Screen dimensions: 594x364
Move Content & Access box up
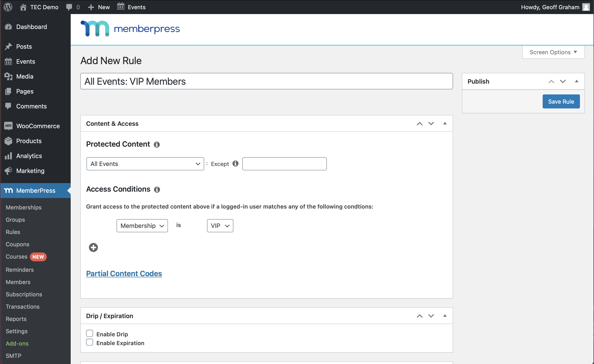tap(420, 124)
